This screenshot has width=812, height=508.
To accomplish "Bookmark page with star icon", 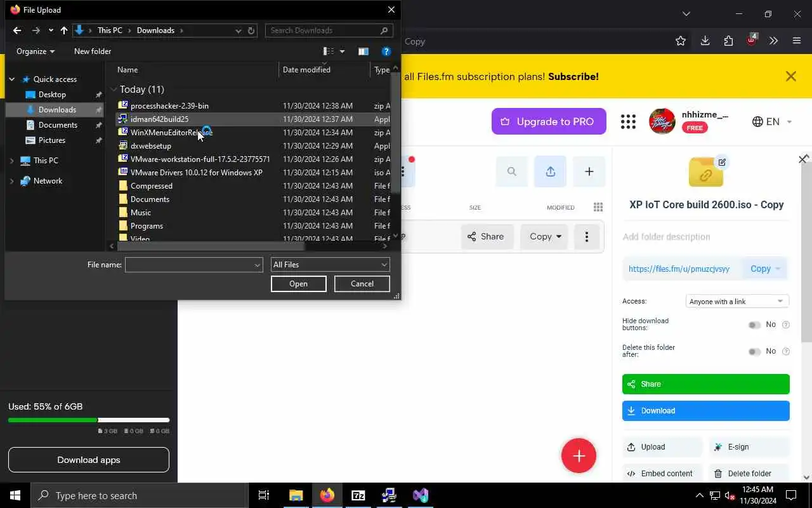I will click(681, 41).
